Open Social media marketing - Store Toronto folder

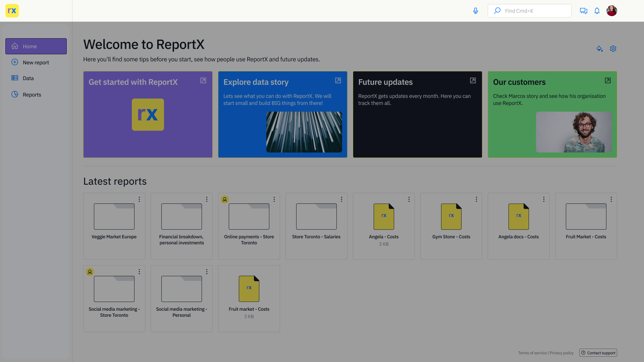(x=114, y=289)
